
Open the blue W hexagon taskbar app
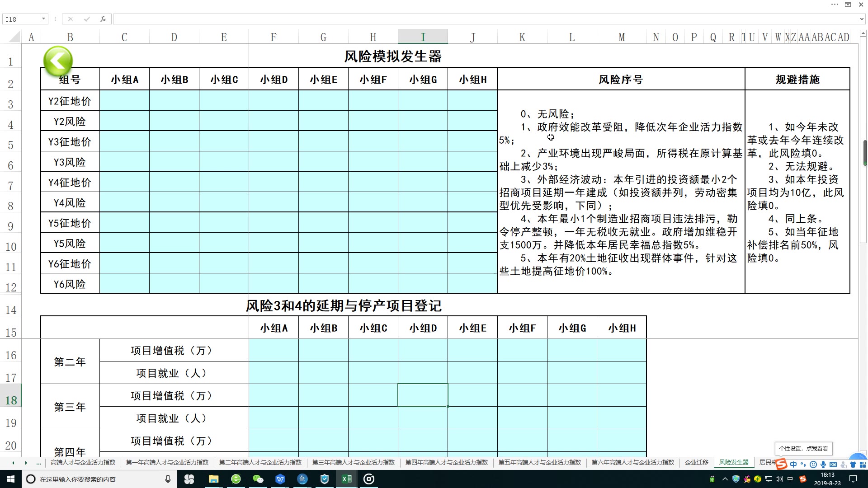click(280, 479)
